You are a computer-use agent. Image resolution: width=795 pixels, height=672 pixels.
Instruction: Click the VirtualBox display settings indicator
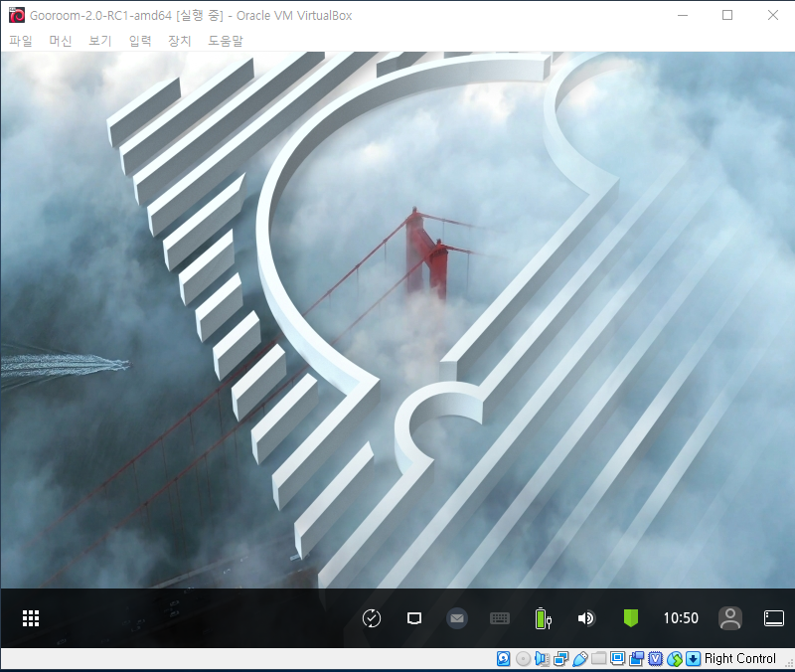tap(617, 658)
